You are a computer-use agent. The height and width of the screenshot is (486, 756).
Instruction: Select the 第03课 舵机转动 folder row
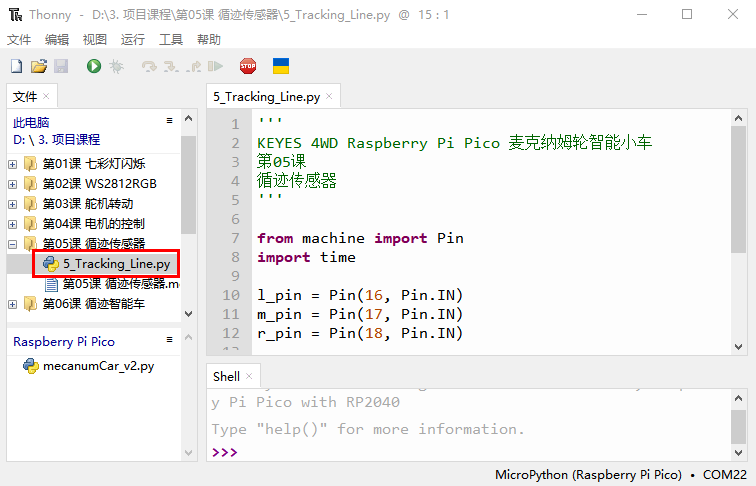pos(94,204)
